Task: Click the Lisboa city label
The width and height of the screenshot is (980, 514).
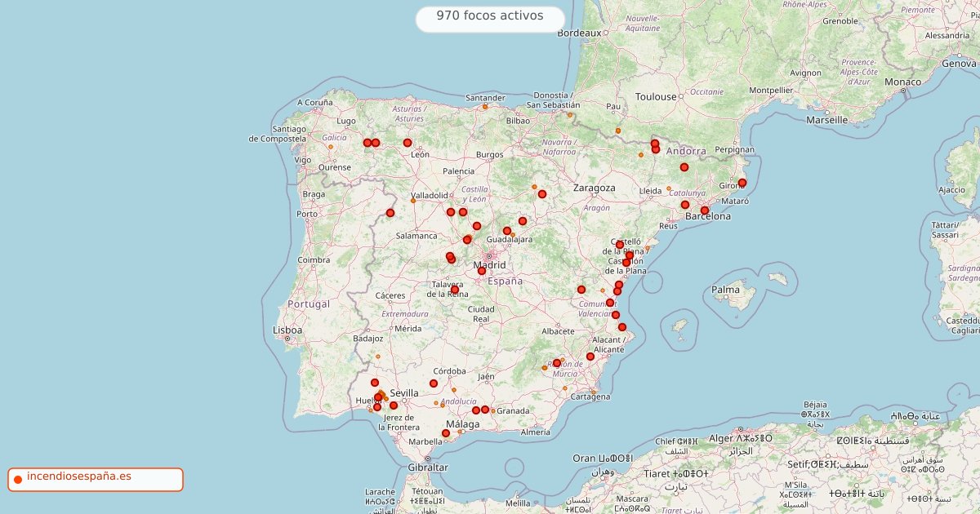Action: click(x=287, y=330)
